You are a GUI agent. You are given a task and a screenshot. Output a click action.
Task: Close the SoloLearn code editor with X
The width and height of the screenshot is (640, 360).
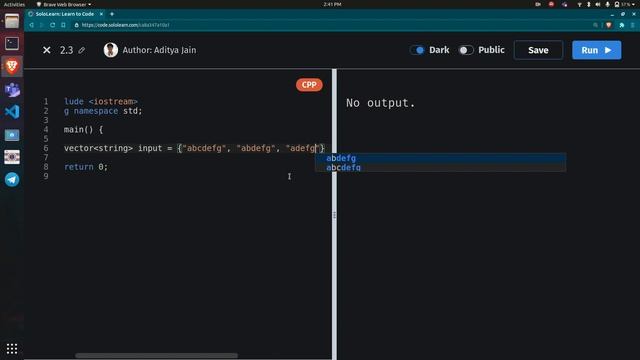point(47,50)
